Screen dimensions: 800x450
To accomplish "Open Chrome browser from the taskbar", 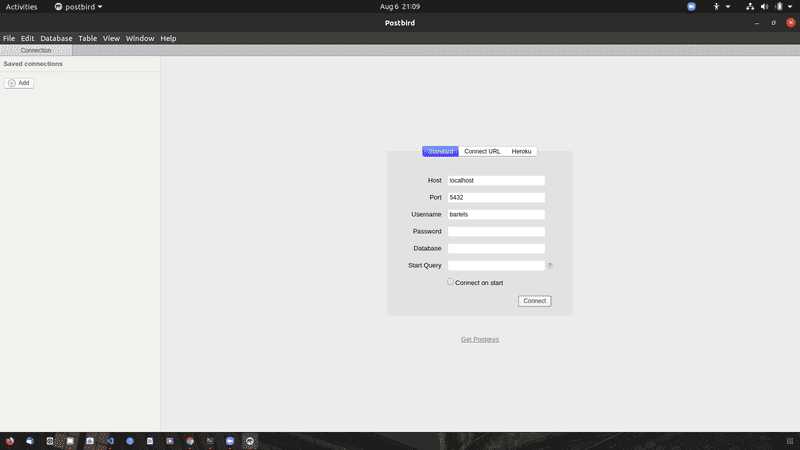I will pos(190,441).
